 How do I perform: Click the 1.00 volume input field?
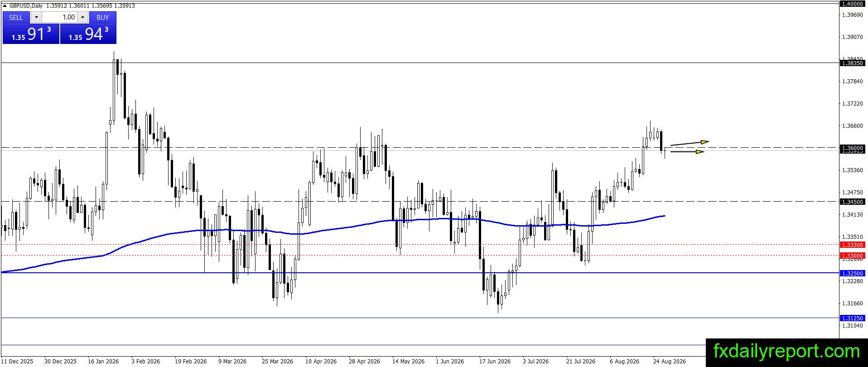pos(59,17)
